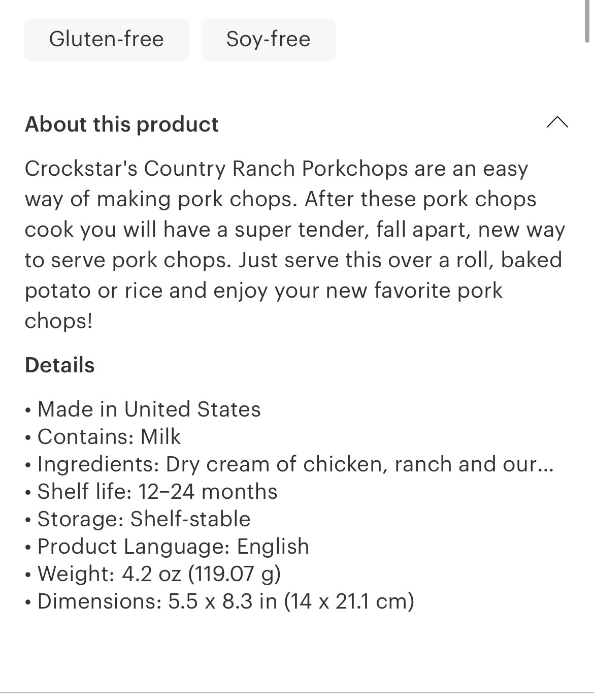Click the Soy-free tag
Screen dimensions: 594x700
(268, 39)
